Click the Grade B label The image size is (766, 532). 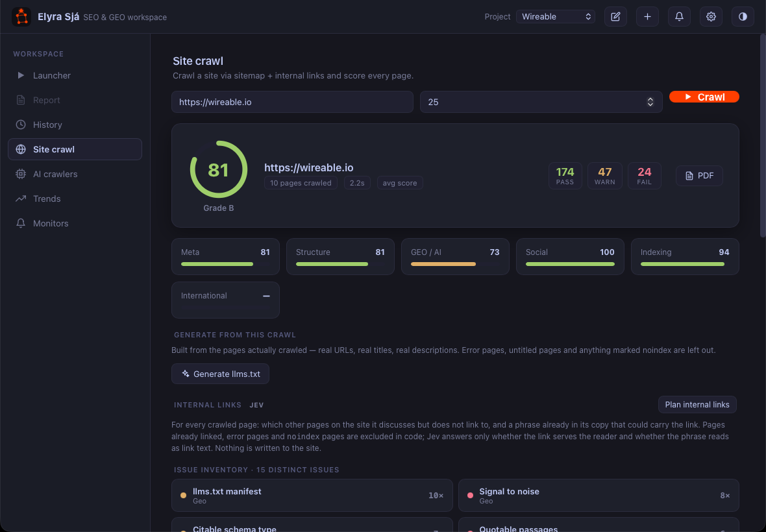pos(218,208)
